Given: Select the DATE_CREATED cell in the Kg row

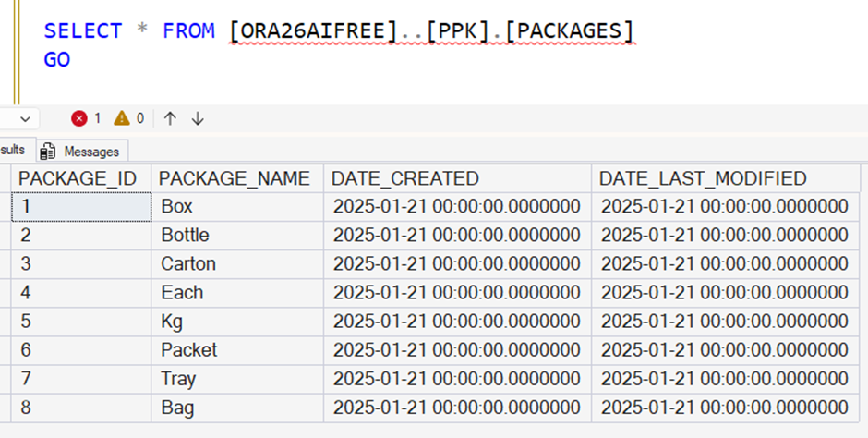Looking at the screenshot, I should (456, 322).
